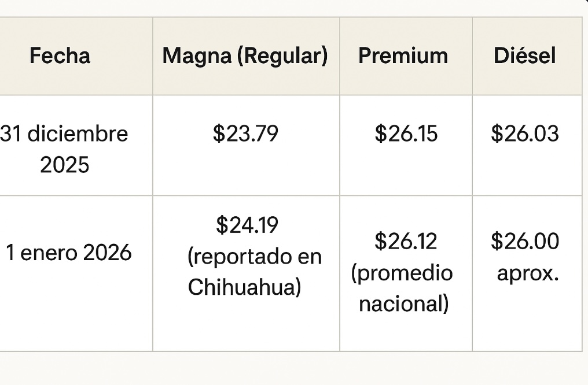
Task: Click the word "Chihuahua)" in Magna cell
Action: tap(244, 287)
